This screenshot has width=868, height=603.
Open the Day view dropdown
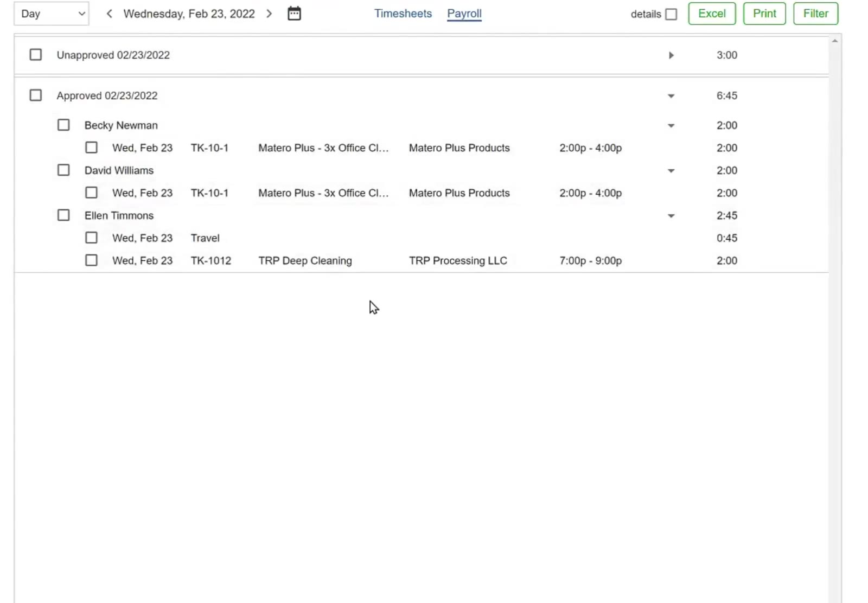tap(52, 14)
